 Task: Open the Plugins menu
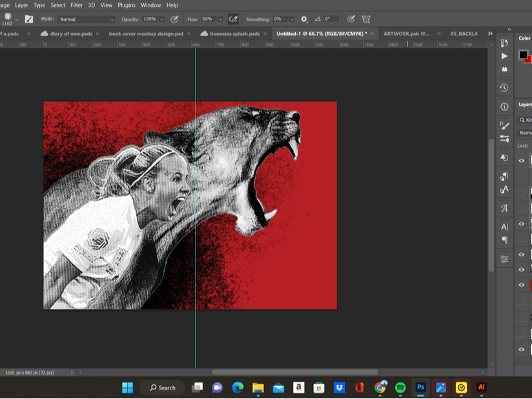pyautogui.click(x=126, y=5)
